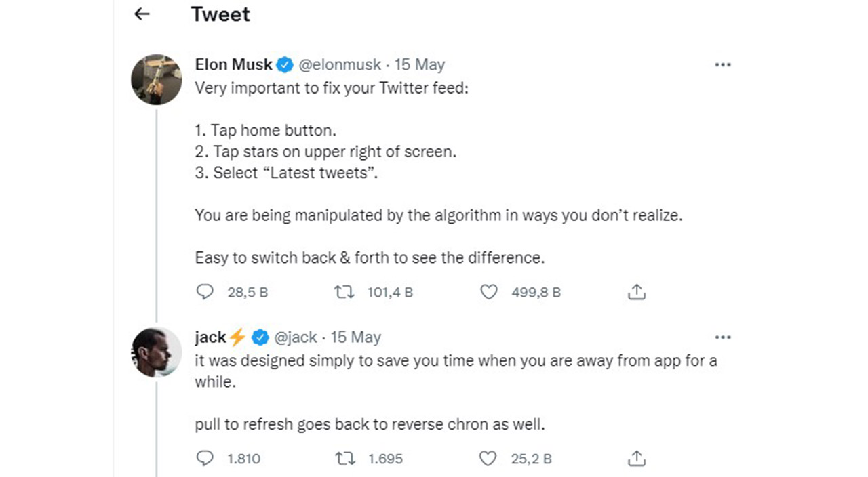The width and height of the screenshot is (868, 477).
Task: Open the @jack handle link
Action: coord(295,337)
